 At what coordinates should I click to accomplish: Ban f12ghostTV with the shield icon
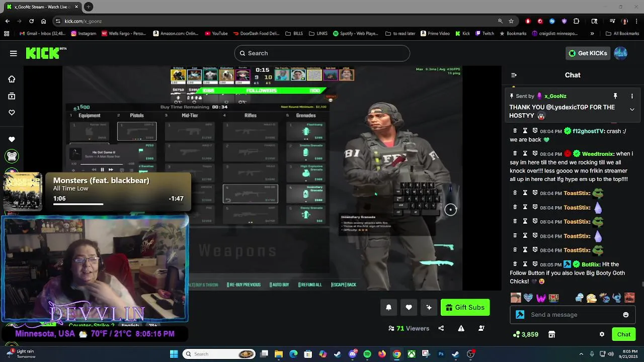(535, 131)
